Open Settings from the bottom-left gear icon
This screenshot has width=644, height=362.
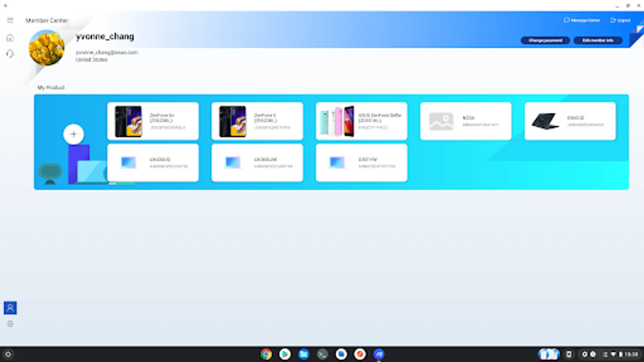coord(10,323)
